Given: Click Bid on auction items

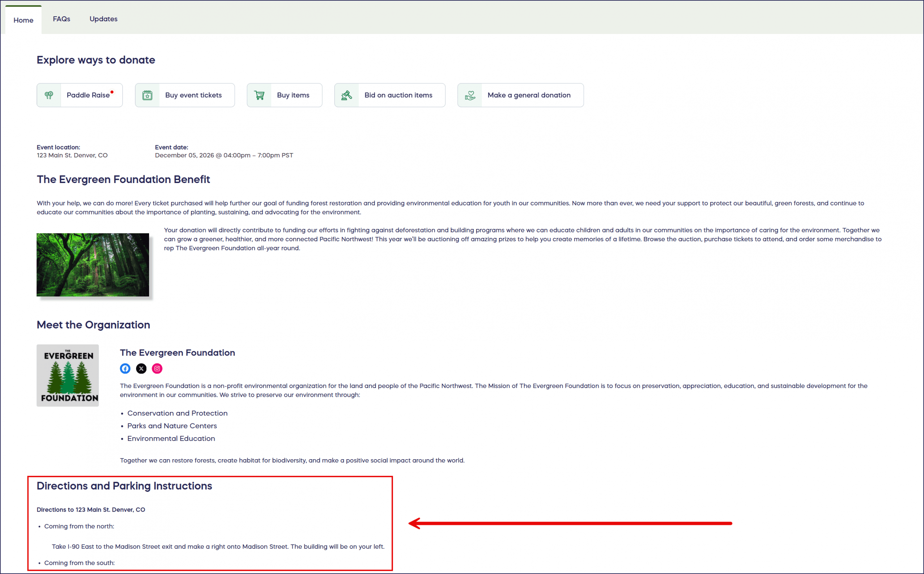Looking at the screenshot, I should pos(398,95).
